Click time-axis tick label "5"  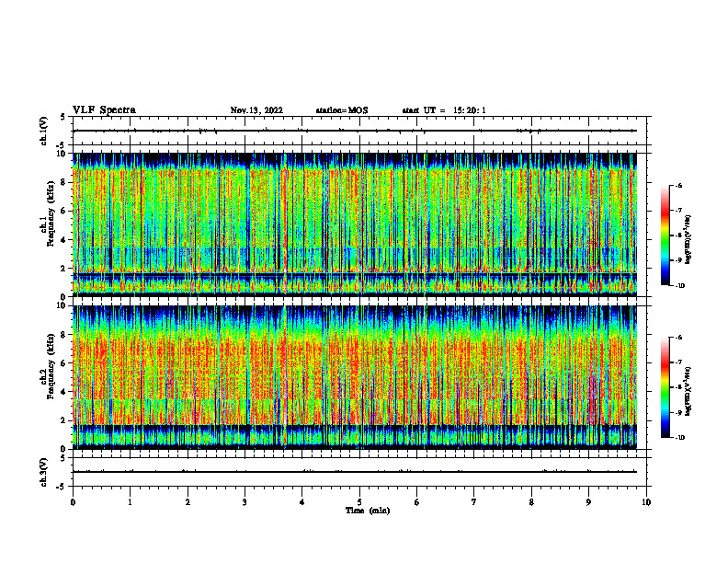pyautogui.click(x=359, y=502)
